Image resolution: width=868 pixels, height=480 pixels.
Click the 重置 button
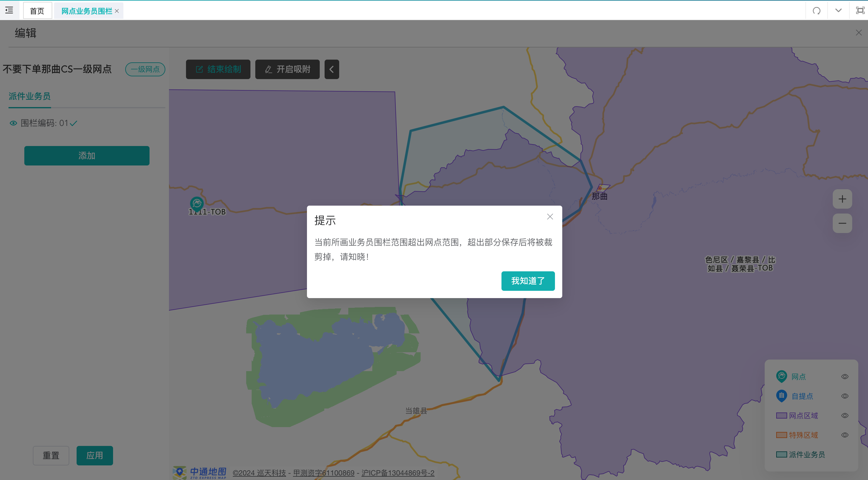coord(51,455)
